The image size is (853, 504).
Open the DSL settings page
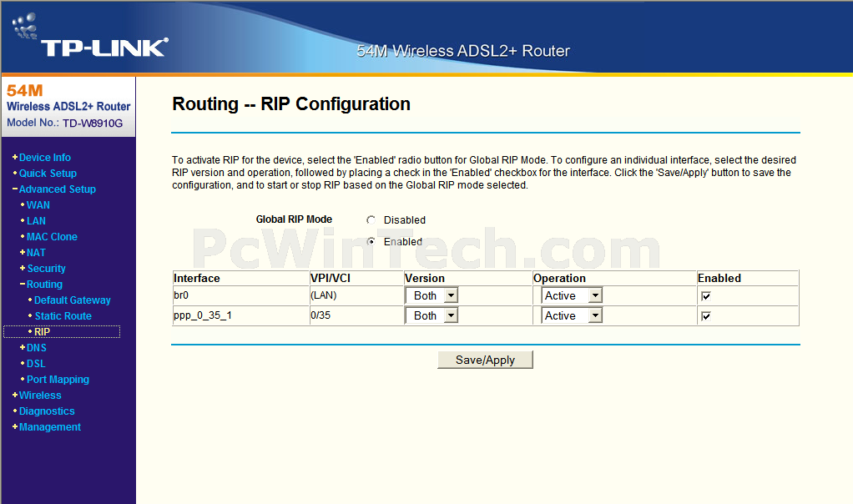click(x=36, y=363)
